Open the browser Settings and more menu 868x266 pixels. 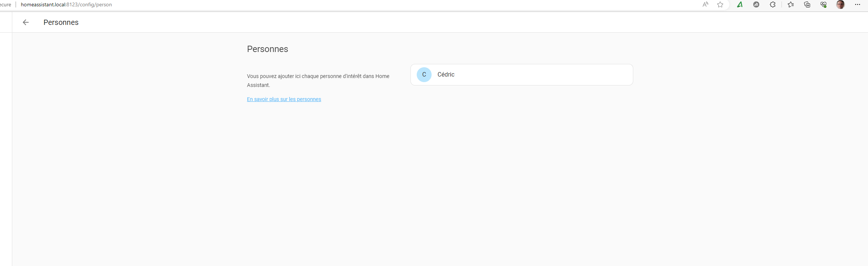(x=858, y=4)
